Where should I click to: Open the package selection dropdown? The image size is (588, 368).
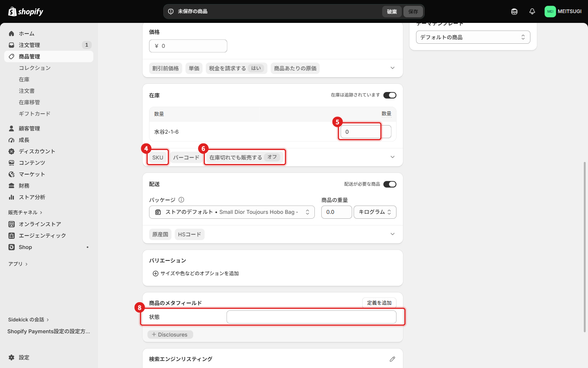[x=232, y=212]
